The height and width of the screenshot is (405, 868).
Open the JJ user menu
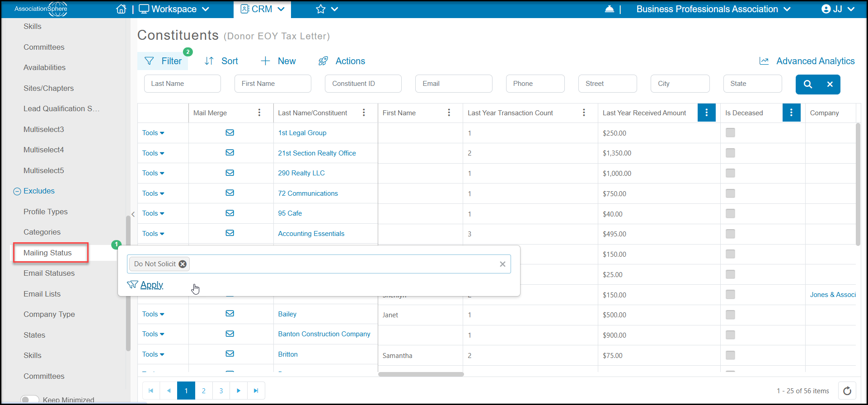pyautogui.click(x=838, y=9)
